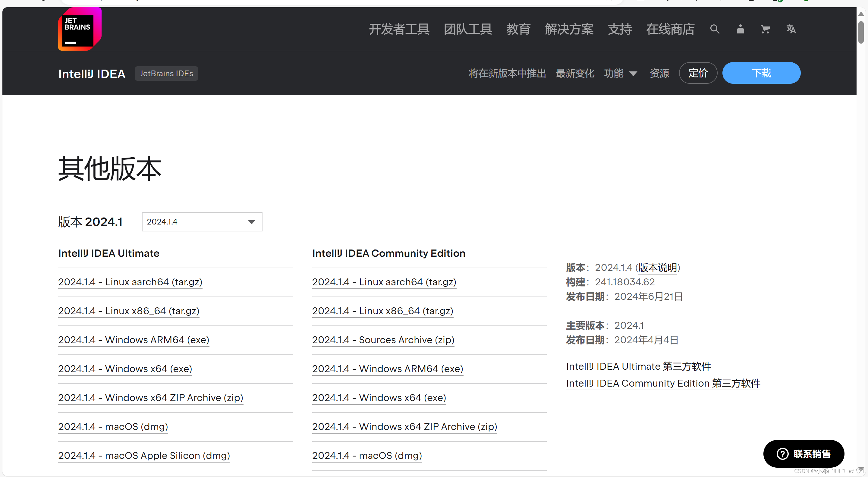Screen dimensions: 868x477
Task: Open the site search magnifier icon
Action: pyautogui.click(x=715, y=29)
